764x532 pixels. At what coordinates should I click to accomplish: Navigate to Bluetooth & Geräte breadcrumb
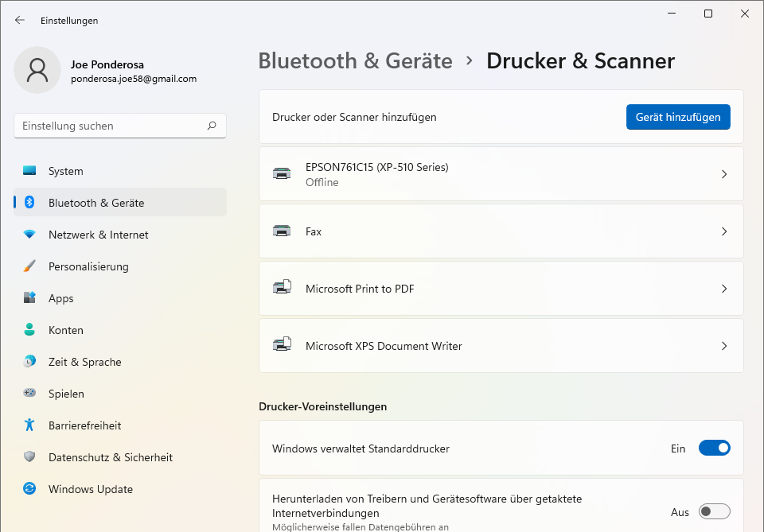pyautogui.click(x=355, y=61)
